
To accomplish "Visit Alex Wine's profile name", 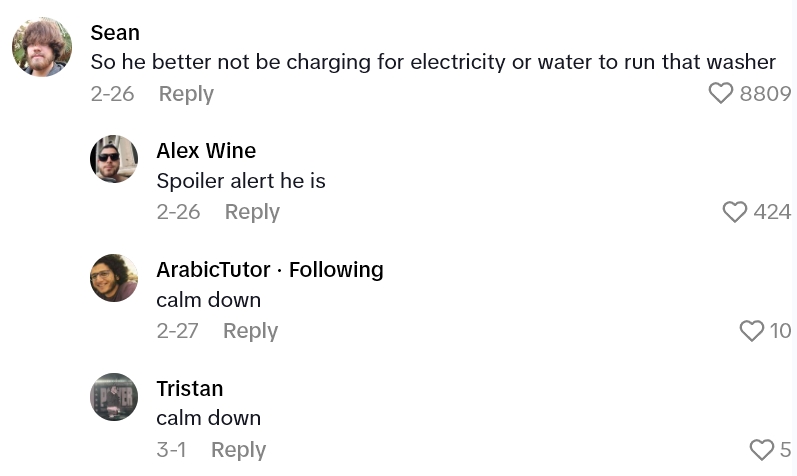I will [x=206, y=151].
